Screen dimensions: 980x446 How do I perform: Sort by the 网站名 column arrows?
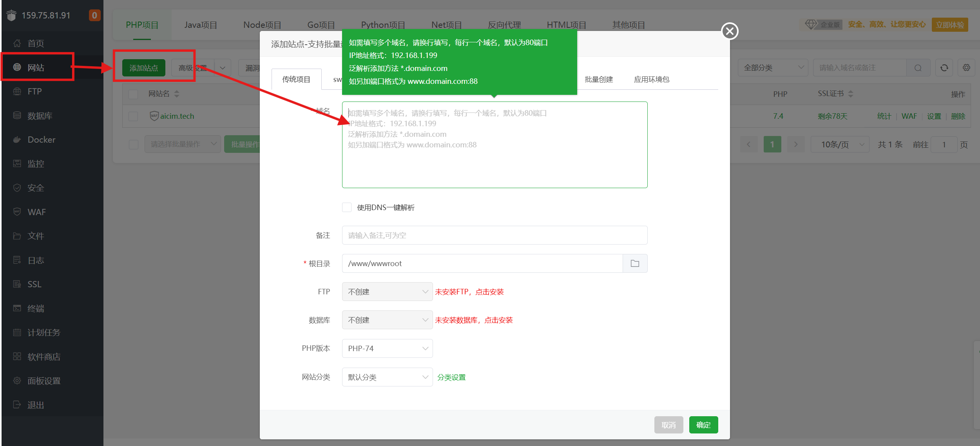177,94
